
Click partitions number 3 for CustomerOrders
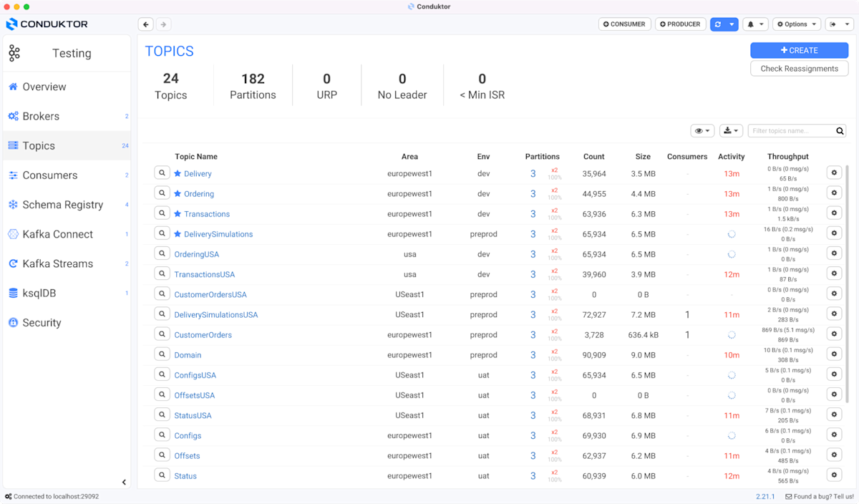533,334
